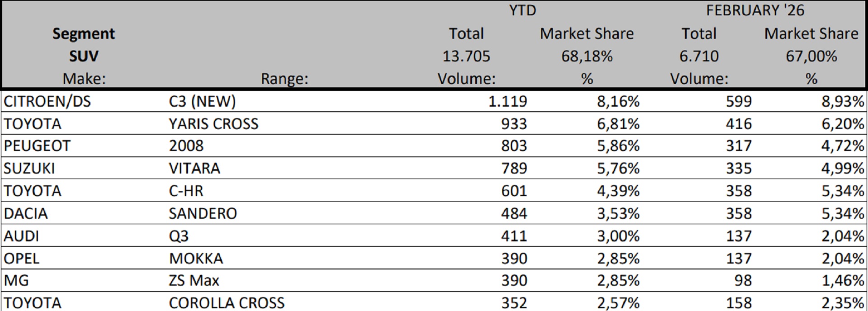This screenshot has width=868, height=311.
Task: Click the Range: column header
Action: tap(284, 79)
